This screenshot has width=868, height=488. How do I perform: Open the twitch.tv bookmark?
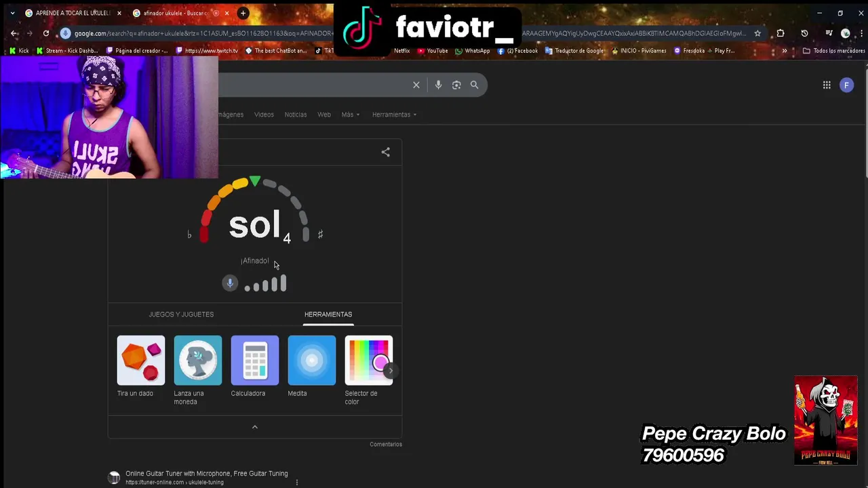(x=207, y=51)
